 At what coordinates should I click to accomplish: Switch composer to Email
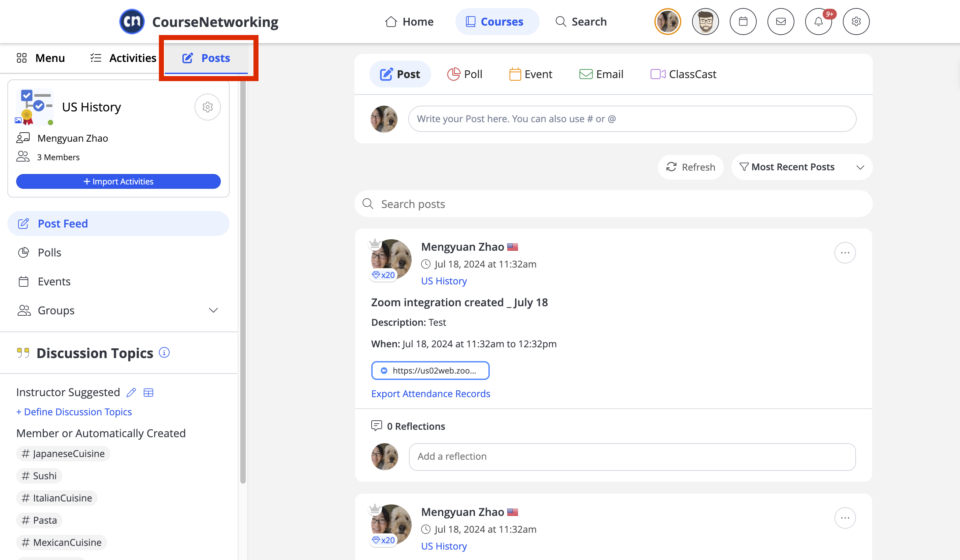[601, 74]
